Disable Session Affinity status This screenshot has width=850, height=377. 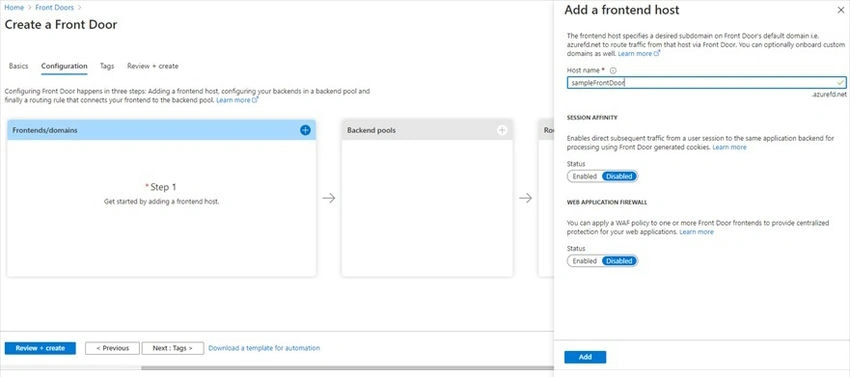coord(619,176)
